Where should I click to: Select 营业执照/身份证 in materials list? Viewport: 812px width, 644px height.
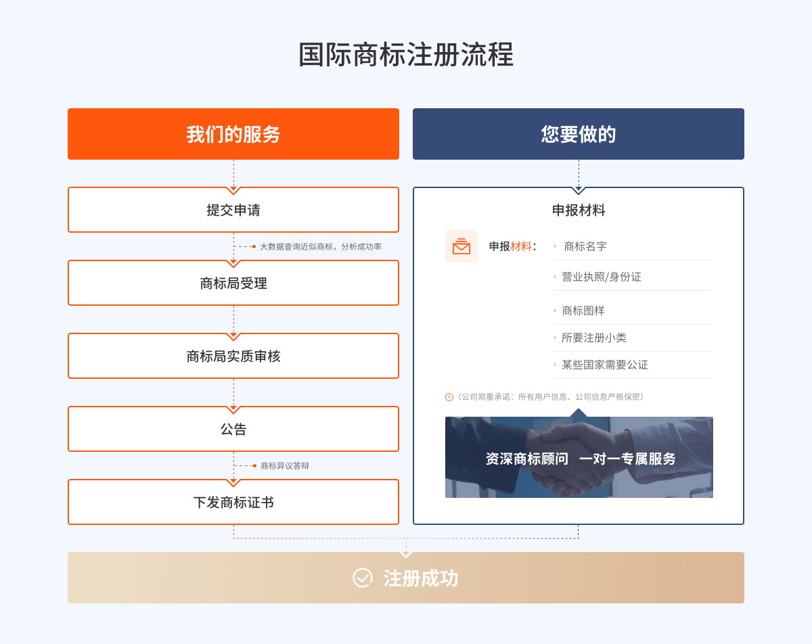click(601, 277)
